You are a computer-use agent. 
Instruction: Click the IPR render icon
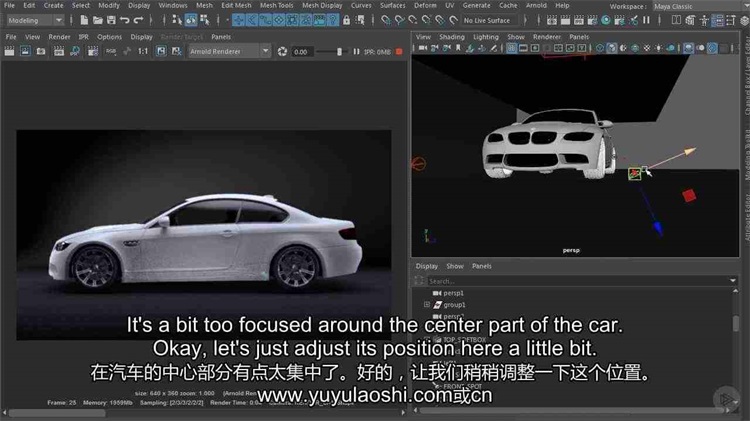pos(59,51)
